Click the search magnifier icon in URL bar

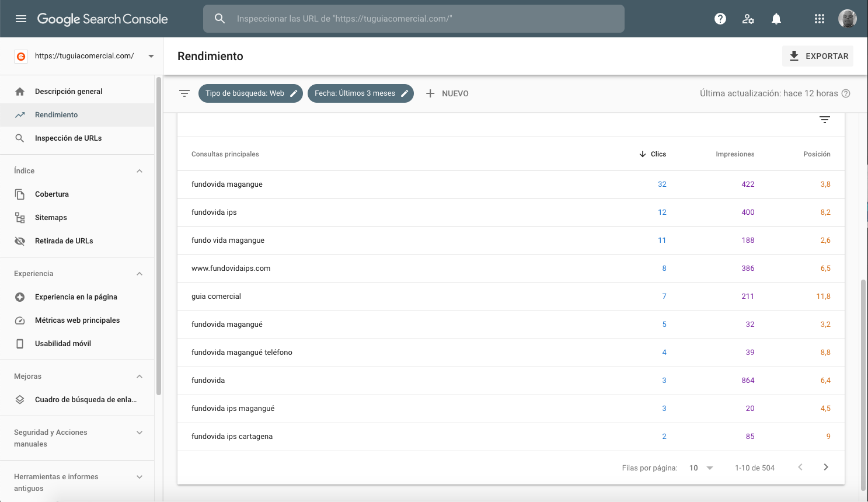pyautogui.click(x=219, y=19)
